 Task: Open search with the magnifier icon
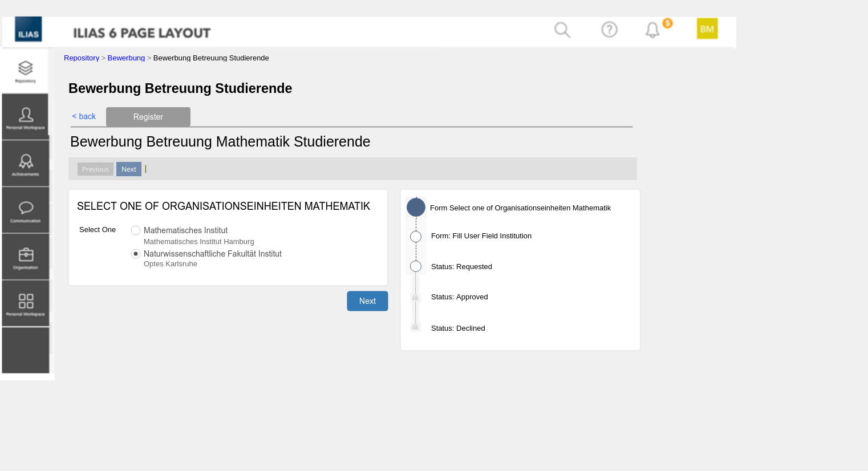tap(562, 30)
